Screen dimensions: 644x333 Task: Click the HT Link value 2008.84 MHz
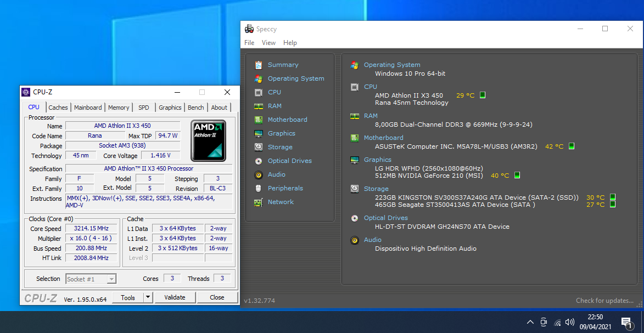click(x=91, y=258)
